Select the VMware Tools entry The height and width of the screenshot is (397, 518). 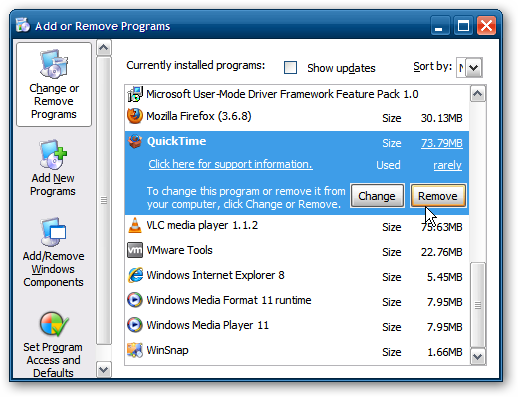pos(297,251)
